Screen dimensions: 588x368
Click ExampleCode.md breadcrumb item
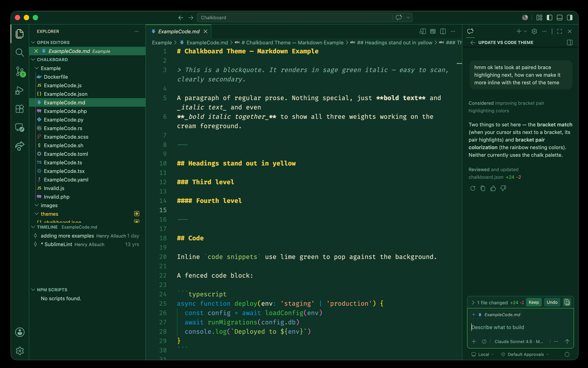[x=207, y=43]
